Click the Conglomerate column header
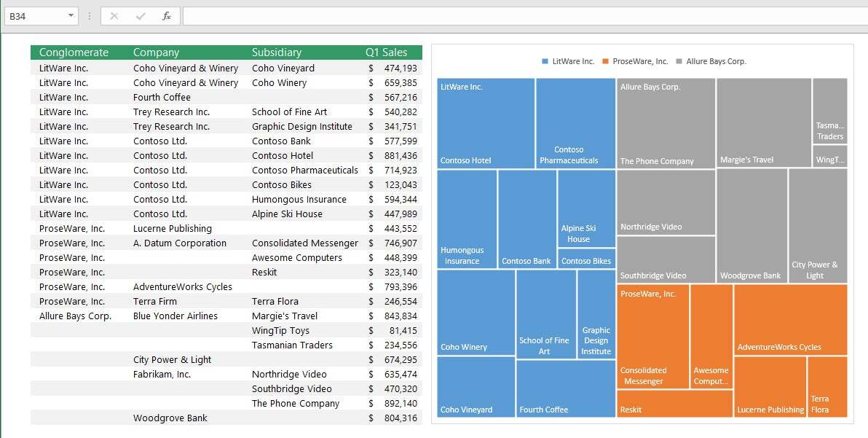 click(x=74, y=52)
